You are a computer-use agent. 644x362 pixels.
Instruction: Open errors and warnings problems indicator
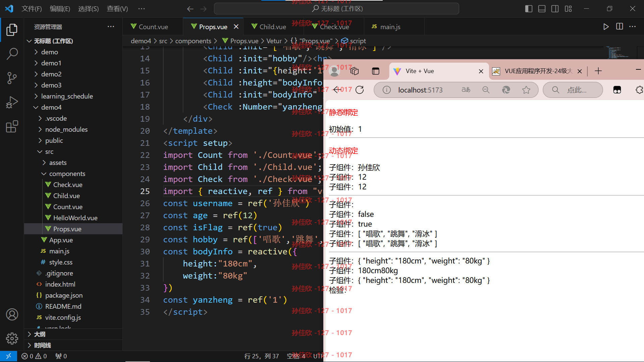point(34,356)
